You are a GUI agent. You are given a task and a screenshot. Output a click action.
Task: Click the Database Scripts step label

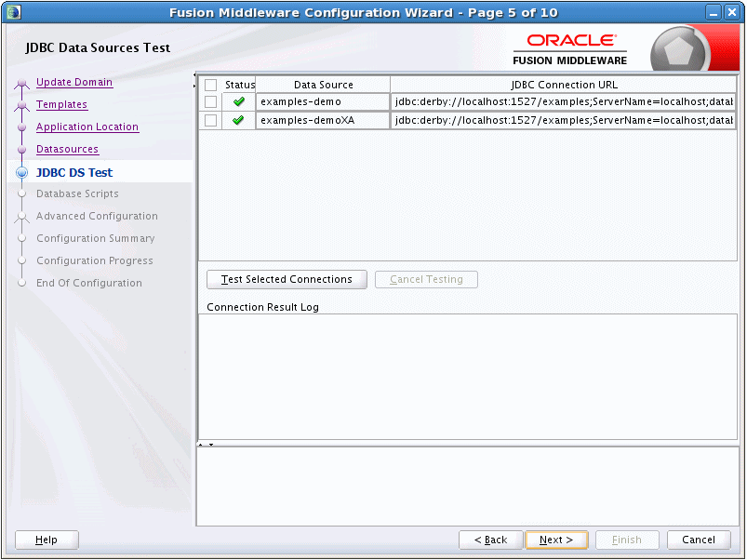click(x=77, y=193)
